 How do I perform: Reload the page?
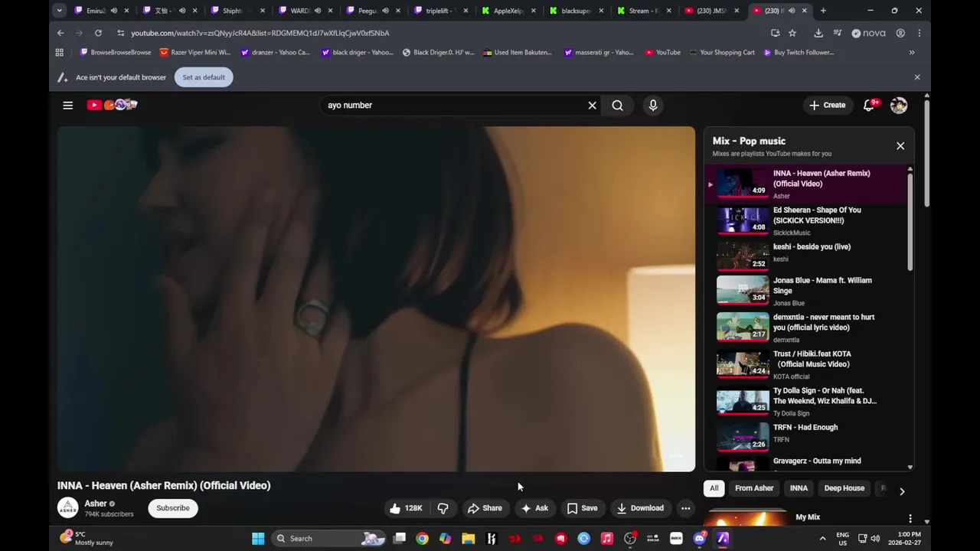coord(98,33)
